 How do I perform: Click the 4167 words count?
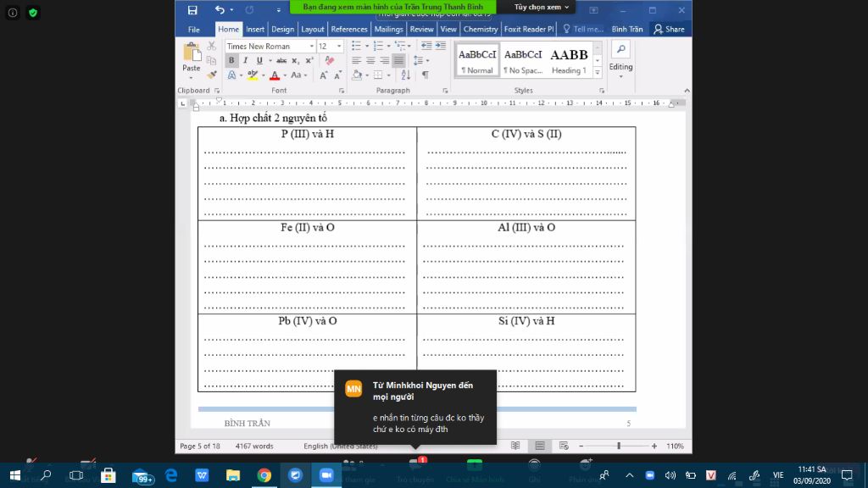click(254, 446)
